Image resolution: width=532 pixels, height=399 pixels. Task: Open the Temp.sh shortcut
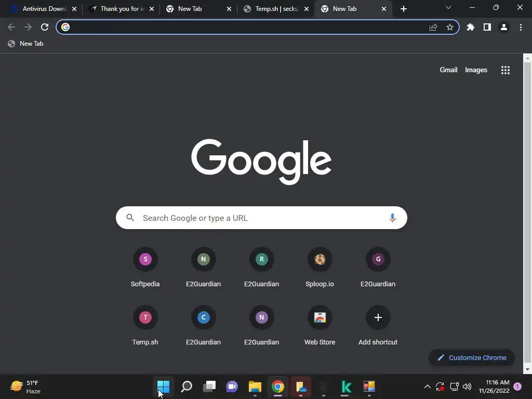(x=145, y=326)
